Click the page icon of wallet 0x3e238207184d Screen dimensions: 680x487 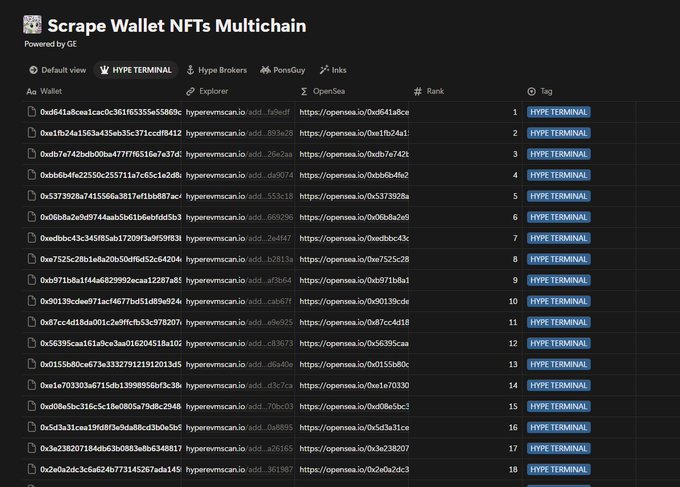32,448
